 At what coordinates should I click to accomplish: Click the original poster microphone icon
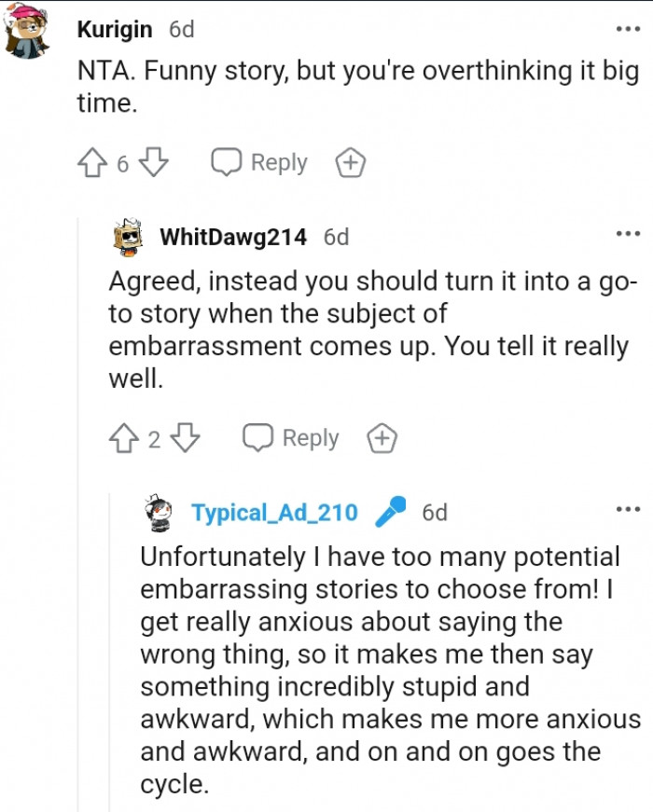point(390,512)
